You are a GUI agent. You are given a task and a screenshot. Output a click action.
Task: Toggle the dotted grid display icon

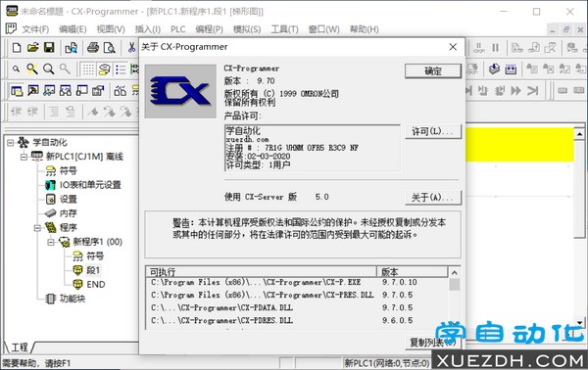pos(88,69)
